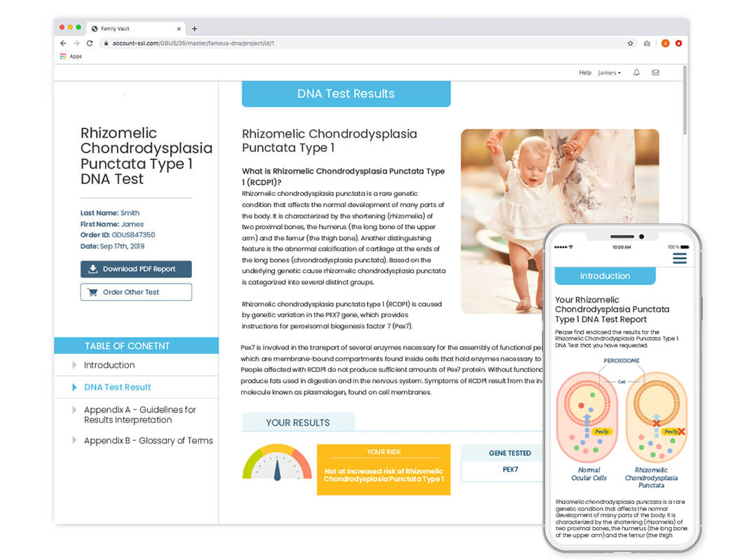Open a new browser tab with the plus icon
Viewport: 756px width, 560px height.
tap(195, 29)
